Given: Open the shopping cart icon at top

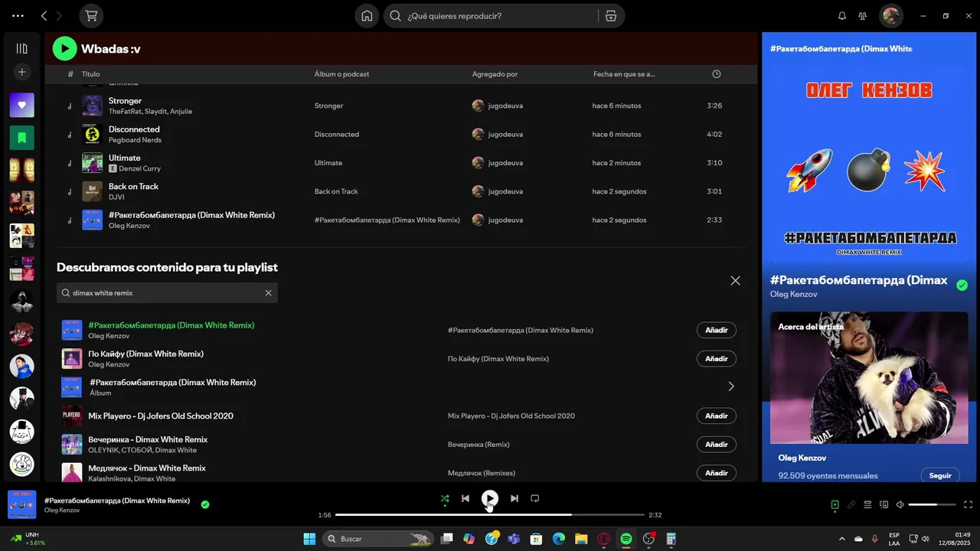Looking at the screenshot, I should pyautogui.click(x=92, y=16).
